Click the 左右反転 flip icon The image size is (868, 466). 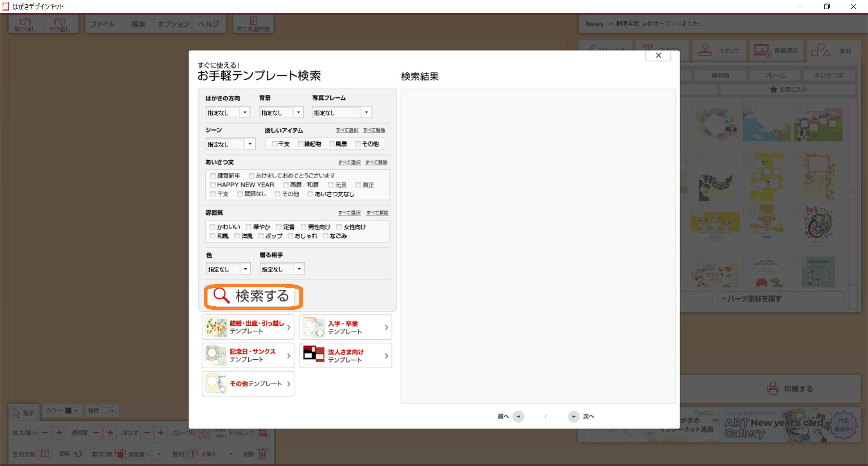coord(45,453)
